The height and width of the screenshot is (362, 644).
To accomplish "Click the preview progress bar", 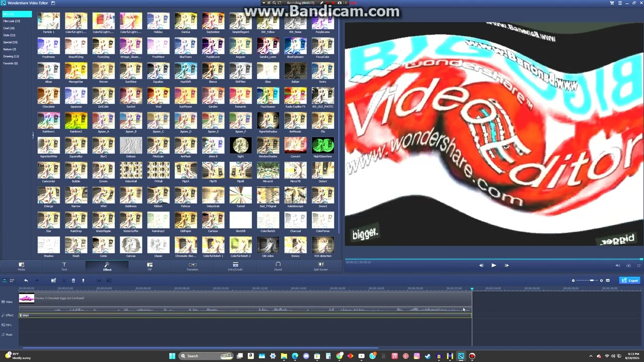I will coord(494,259).
